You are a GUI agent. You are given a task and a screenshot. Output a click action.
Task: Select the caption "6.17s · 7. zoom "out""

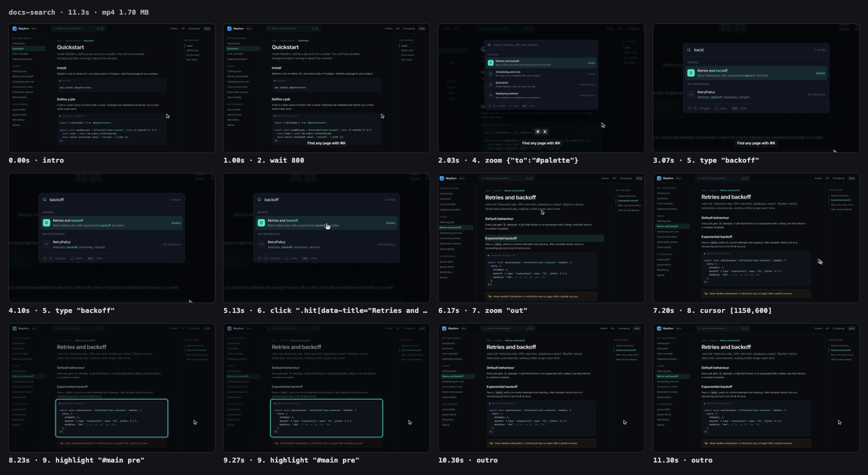coord(483,311)
